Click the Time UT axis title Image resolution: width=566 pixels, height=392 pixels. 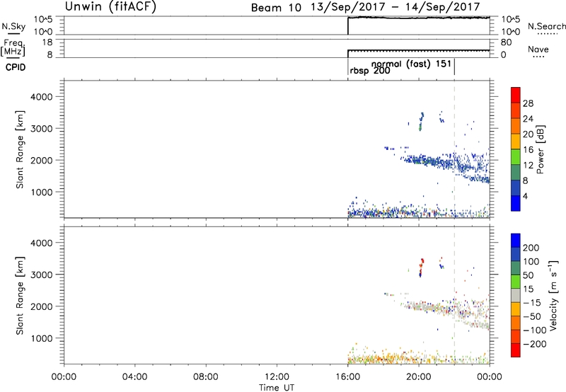(277, 388)
